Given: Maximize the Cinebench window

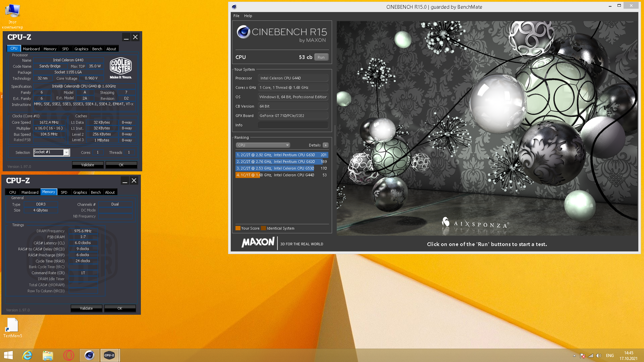Looking at the screenshot, I should click(619, 6).
